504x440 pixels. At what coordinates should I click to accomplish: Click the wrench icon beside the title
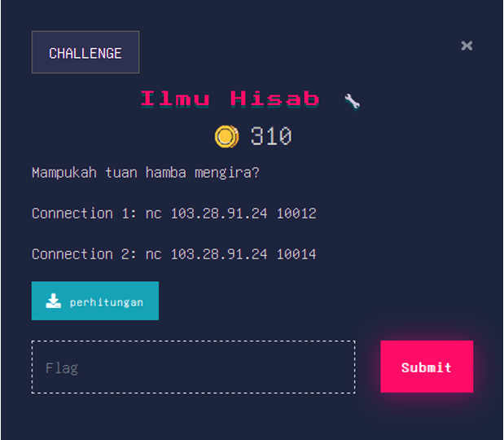(x=352, y=101)
